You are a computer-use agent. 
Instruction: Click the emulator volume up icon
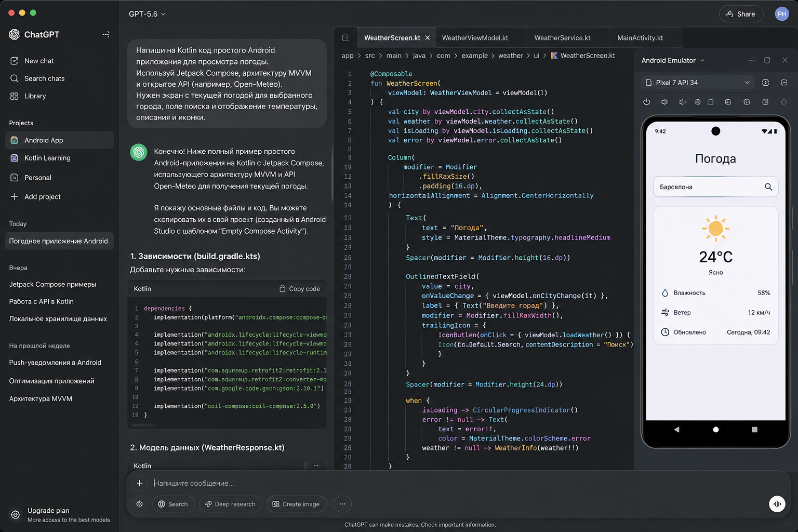[664, 102]
